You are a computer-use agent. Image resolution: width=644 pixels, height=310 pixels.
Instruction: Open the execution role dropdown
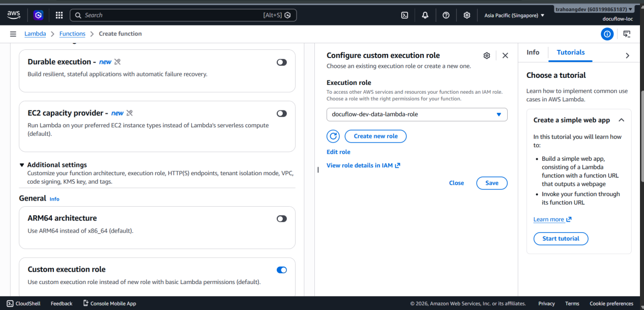(417, 115)
